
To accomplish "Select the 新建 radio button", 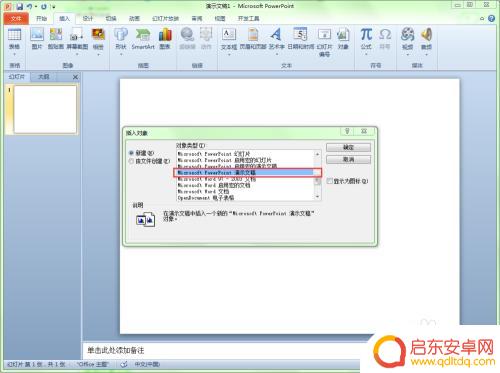I will [131, 153].
